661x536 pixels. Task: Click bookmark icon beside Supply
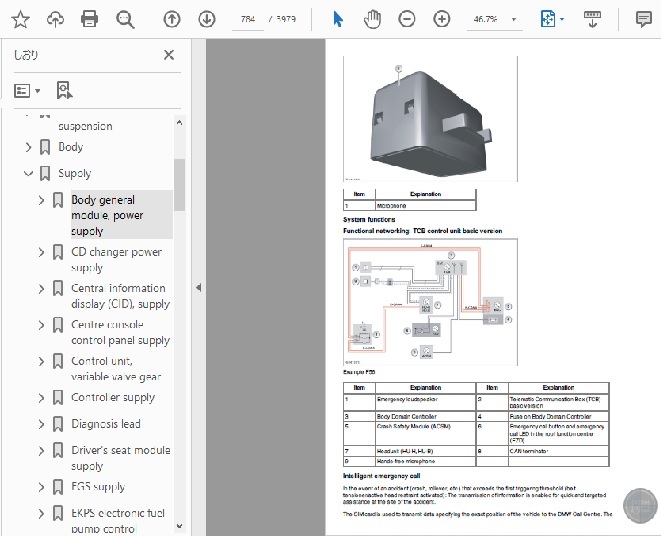pyautogui.click(x=45, y=173)
